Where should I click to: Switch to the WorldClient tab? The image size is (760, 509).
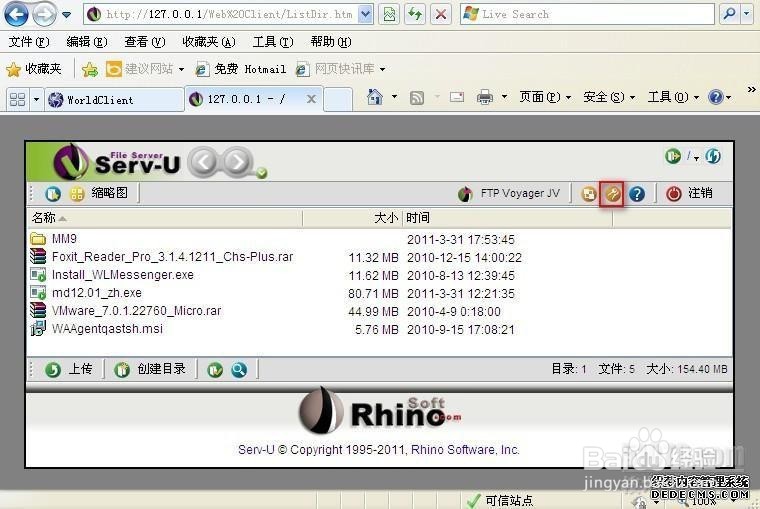(x=114, y=100)
